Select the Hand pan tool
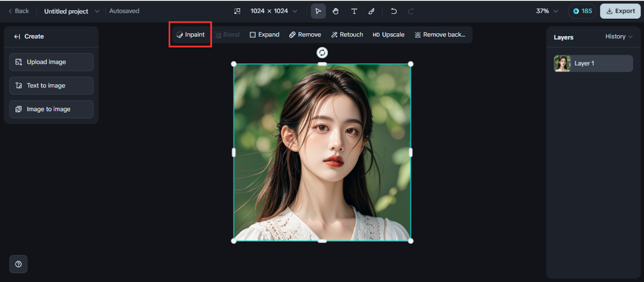This screenshot has height=282, width=644. coord(336,11)
